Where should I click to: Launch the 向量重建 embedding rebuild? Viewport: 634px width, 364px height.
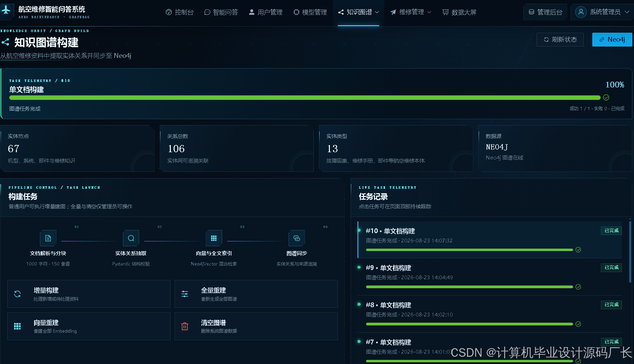(89, 326)
